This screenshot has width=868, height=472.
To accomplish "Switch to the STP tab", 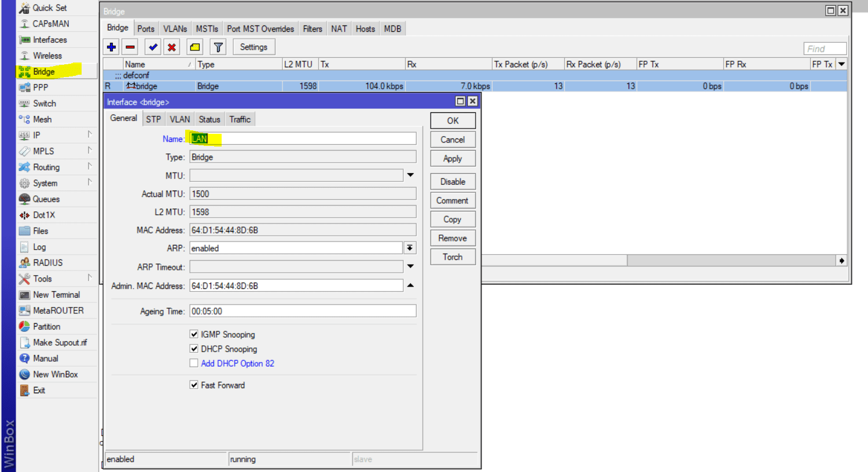I will [153, 119].
